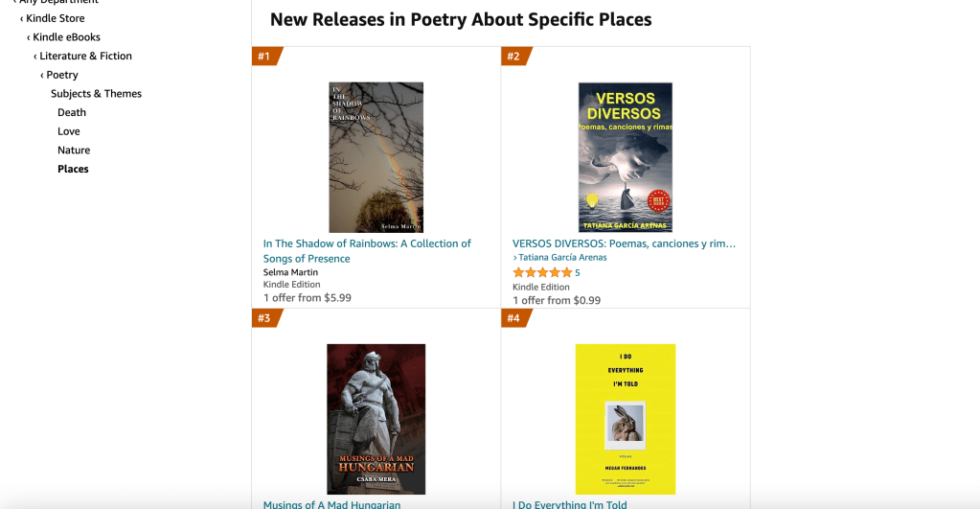This screenshot has height=509, width=980.
Task: Go back to Kindle Store department
Action: click(55, 18)
